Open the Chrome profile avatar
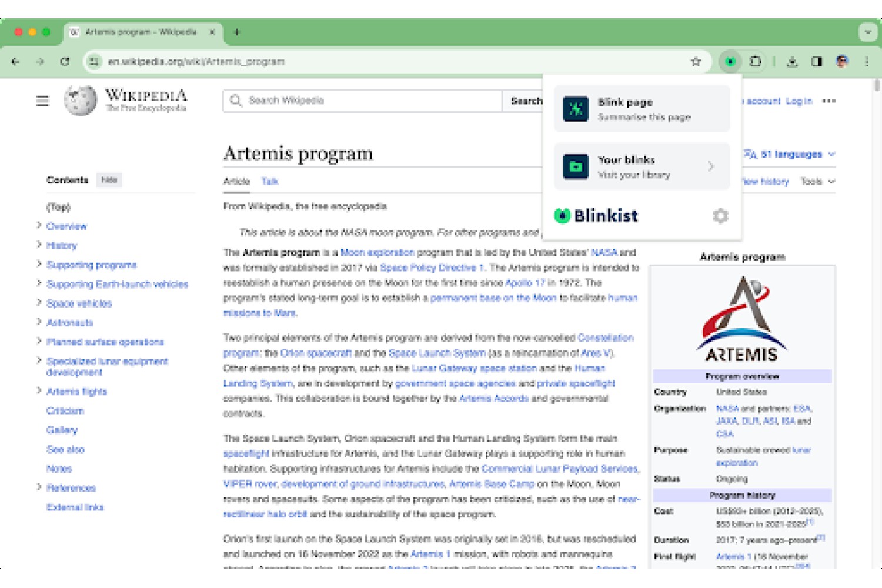The image size is (882, 588). [x=842, y=61]
